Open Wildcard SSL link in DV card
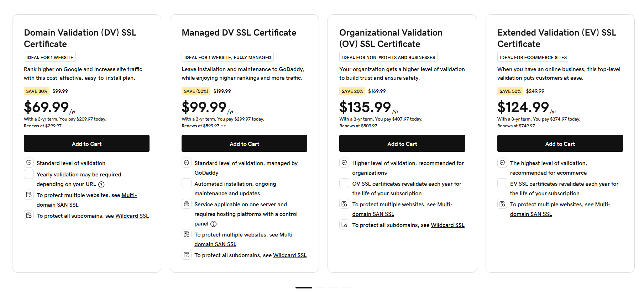This screenshot has height=292, width=644. click(x=132, y=216)
